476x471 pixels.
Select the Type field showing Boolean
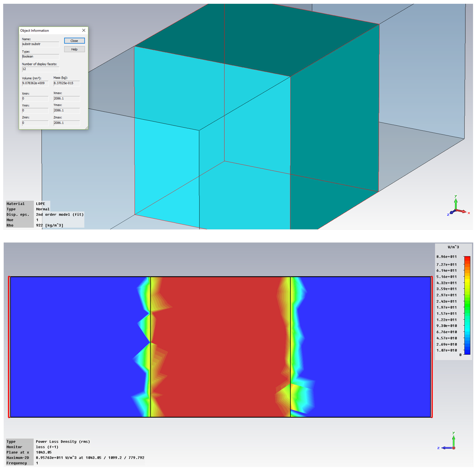(x=40, y=57)
